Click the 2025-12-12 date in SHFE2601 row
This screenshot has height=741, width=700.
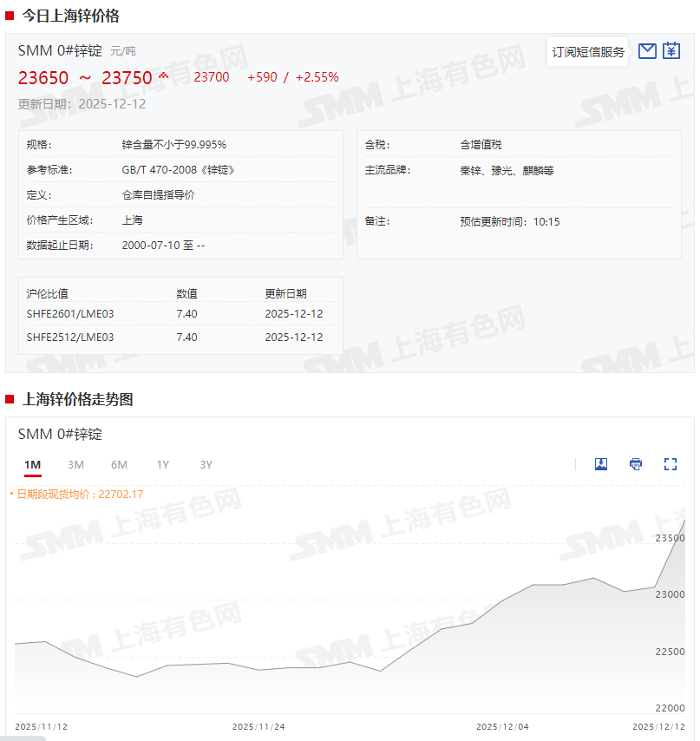point(294,314)
